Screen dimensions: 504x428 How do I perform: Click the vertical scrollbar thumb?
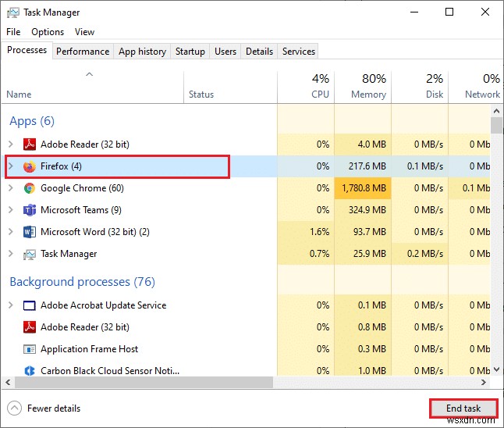click(496, 126)
